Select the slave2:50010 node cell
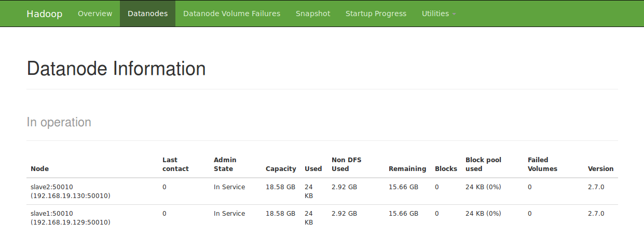Image resolution: width=644 pixels, height=249 pixels. pyautogui.click(x=71, y=191)
